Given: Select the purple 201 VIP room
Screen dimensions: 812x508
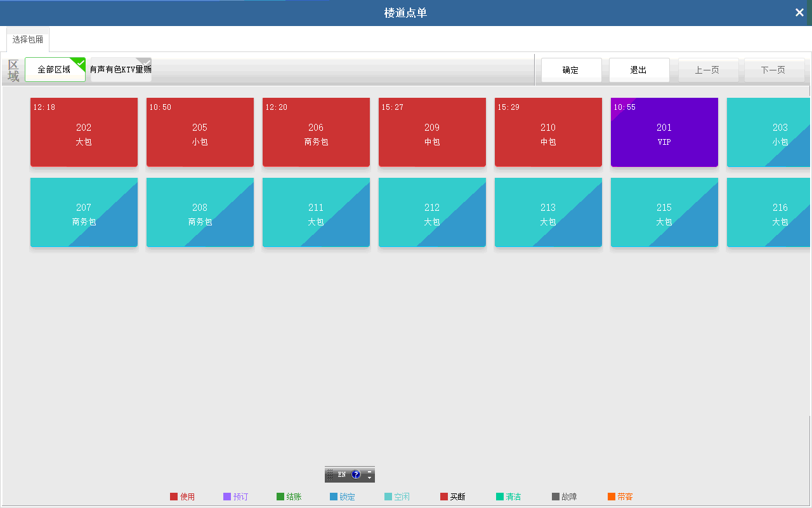Looking at the screenshot, I should (x=664, y=132).
